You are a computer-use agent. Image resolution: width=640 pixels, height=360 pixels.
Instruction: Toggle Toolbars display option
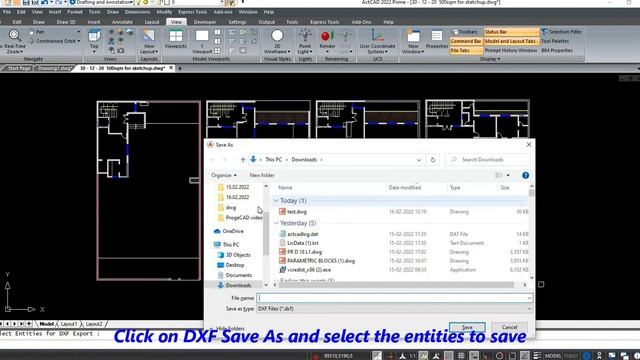pyautogui.click(x=464, y=31)
